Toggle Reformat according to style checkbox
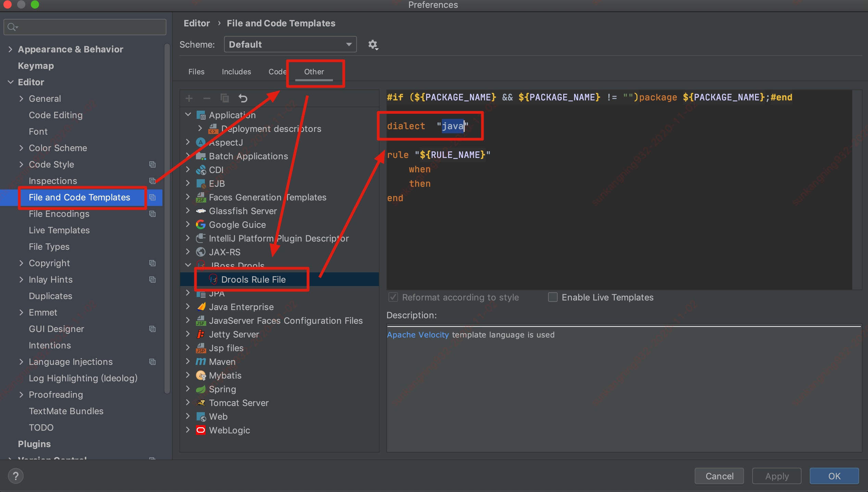The height and width of the screenshot is (492, 868). tap(393, 297)
